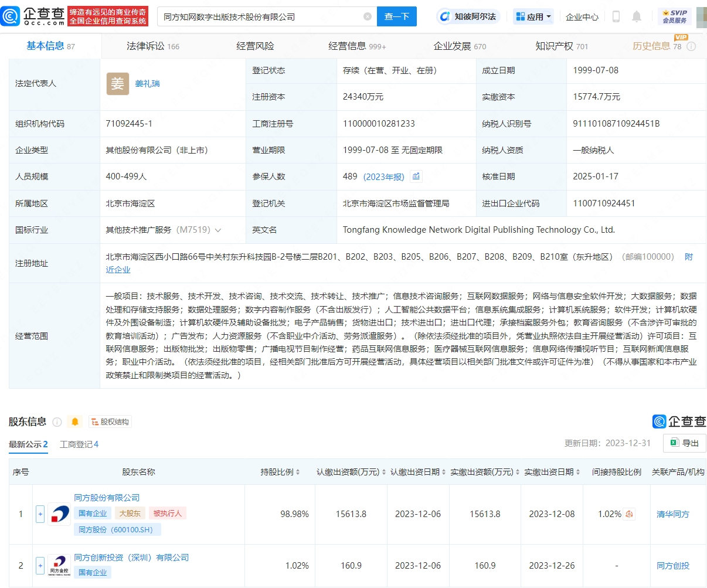Open SVIP 会员服务 badge

point(675,16)
